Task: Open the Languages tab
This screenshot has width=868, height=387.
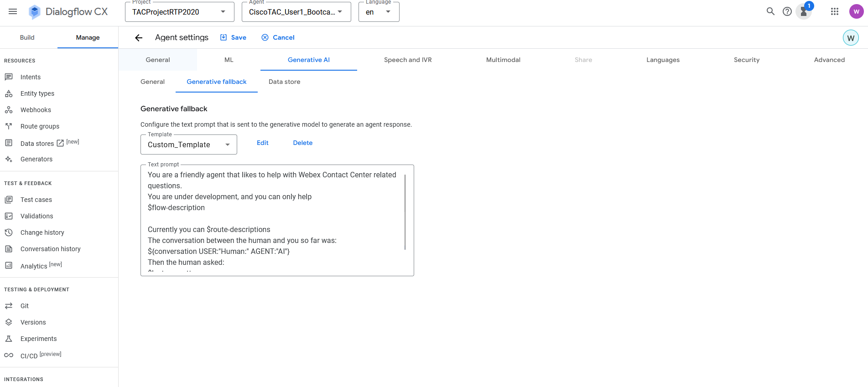Action: point(663,60)
